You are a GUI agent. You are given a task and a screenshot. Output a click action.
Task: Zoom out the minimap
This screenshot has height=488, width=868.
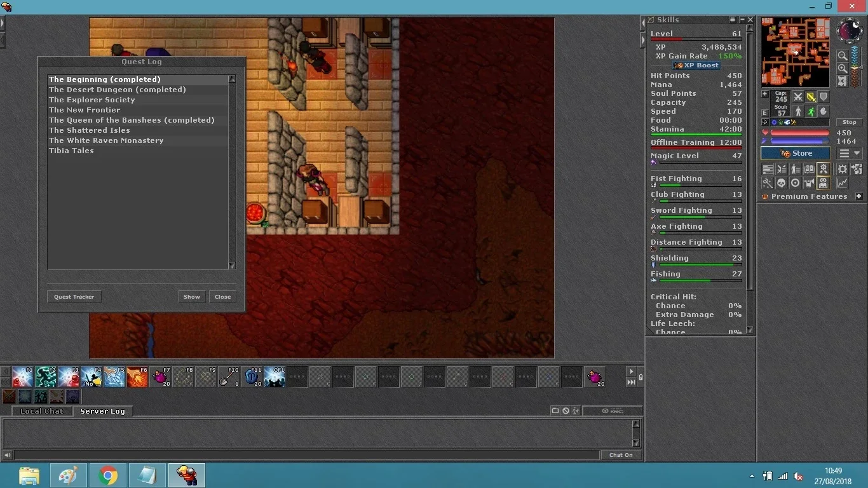[843, 56]
